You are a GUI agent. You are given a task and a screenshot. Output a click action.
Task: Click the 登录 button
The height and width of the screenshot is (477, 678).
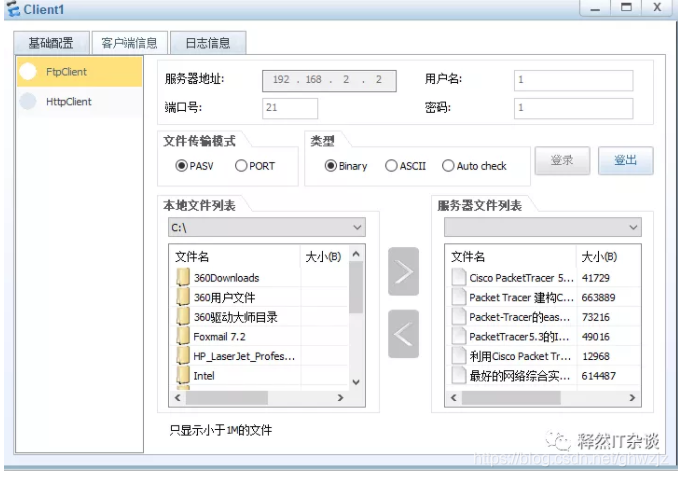point(562,160)
